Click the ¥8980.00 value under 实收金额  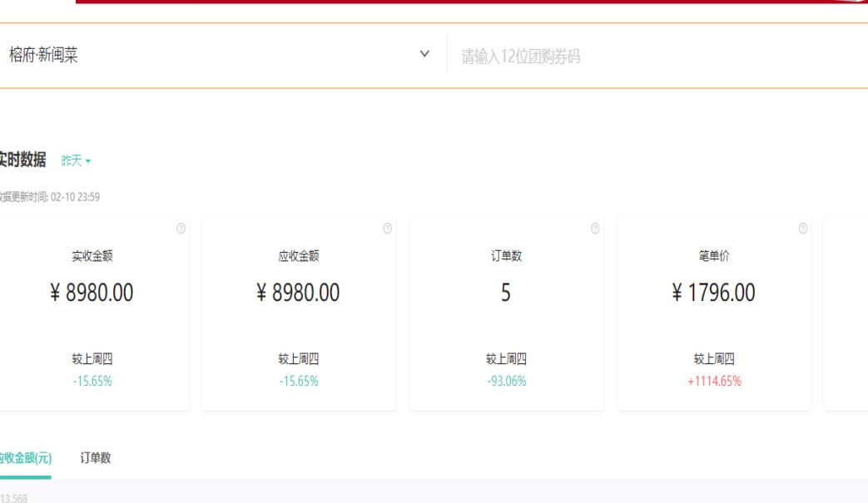tap(92, 293)
